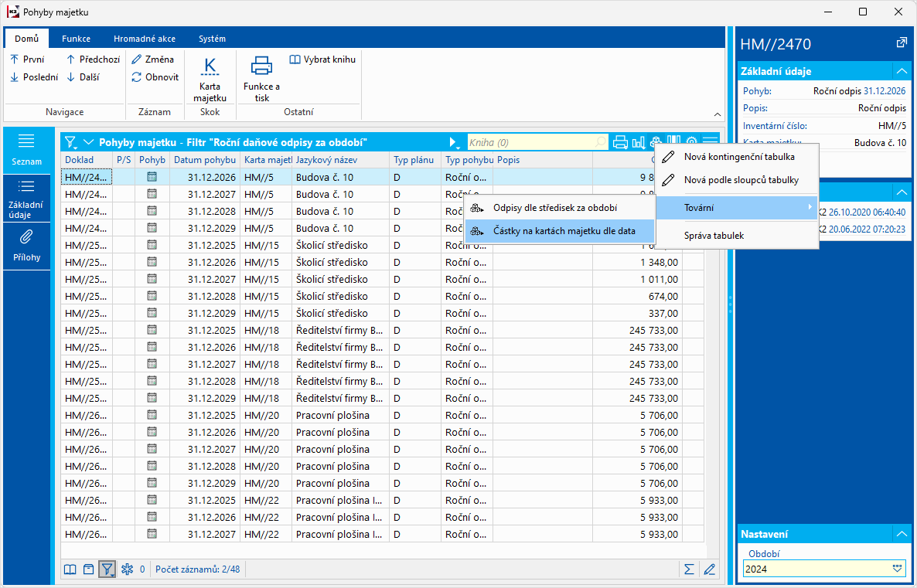This screenshot has width=917, height=588.
Task: Open the chart icon in table header
Action: [x=639, y=142]
